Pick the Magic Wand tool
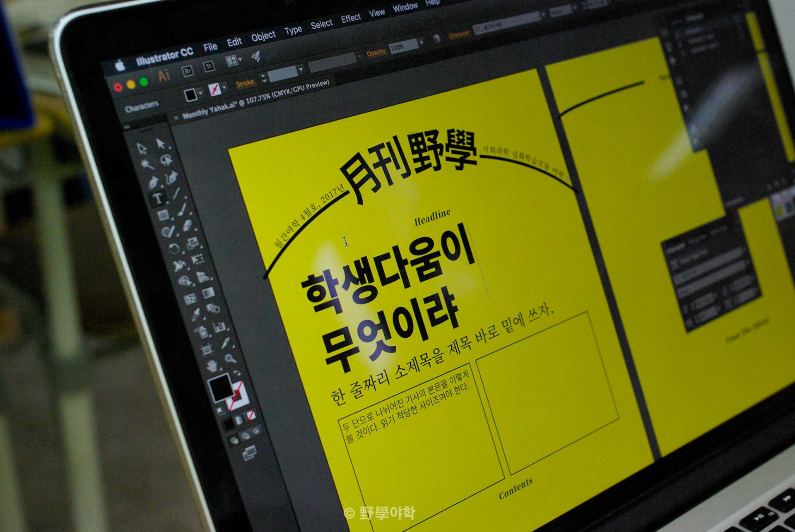Screen dimensions: 795x532 (147, 165)
